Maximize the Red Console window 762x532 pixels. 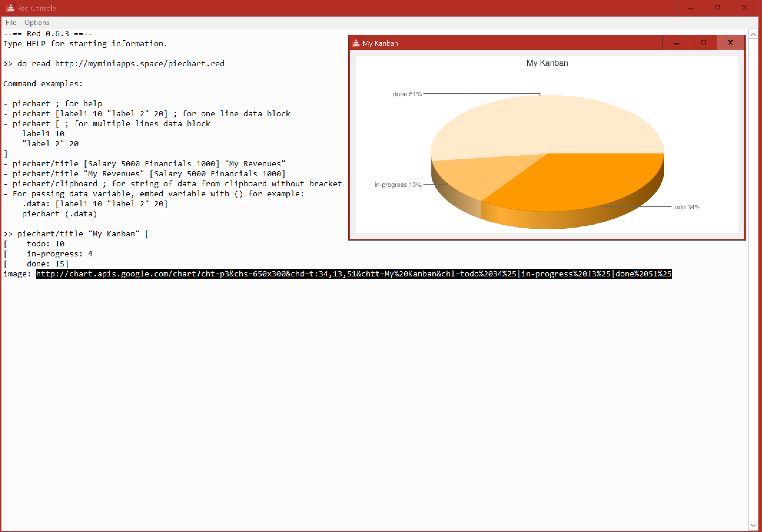tap(717, 8)
